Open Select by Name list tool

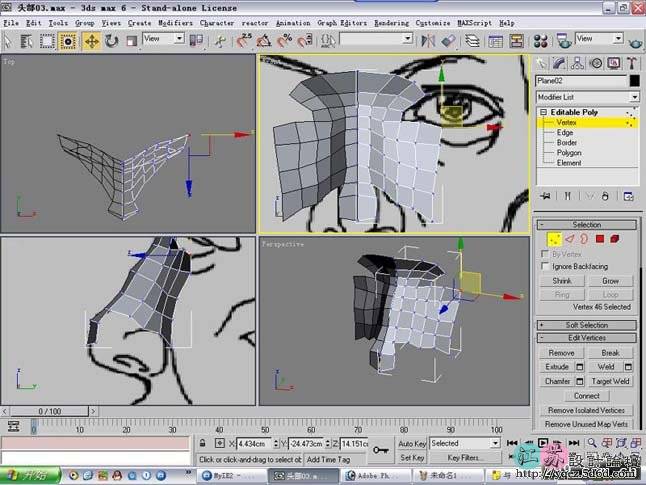coord(27,41)
